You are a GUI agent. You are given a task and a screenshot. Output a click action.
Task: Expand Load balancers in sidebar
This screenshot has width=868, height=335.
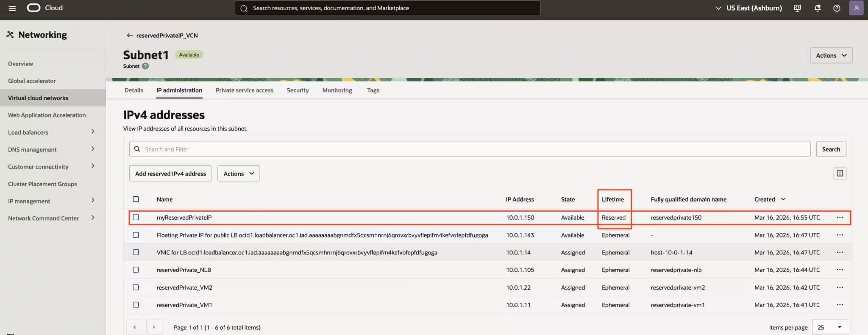(x=93, y=132)
